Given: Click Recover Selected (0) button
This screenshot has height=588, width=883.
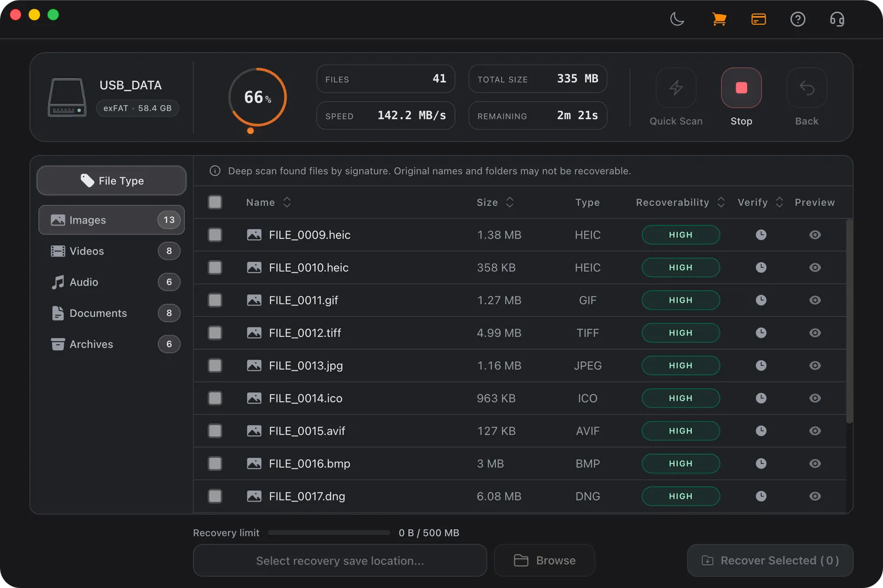Looking at the screenshot, I should pyautogui.click(x=770, y=561).
